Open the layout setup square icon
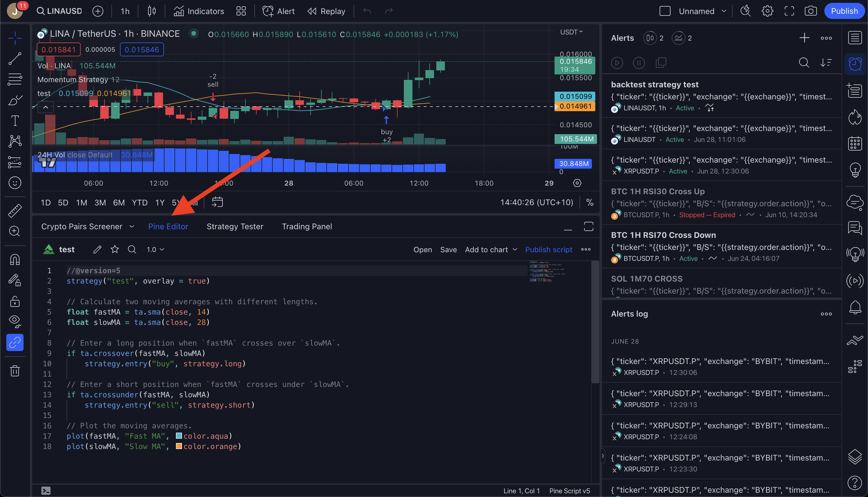The height and width of the screenshot is (497, 868). click(665, 11)
